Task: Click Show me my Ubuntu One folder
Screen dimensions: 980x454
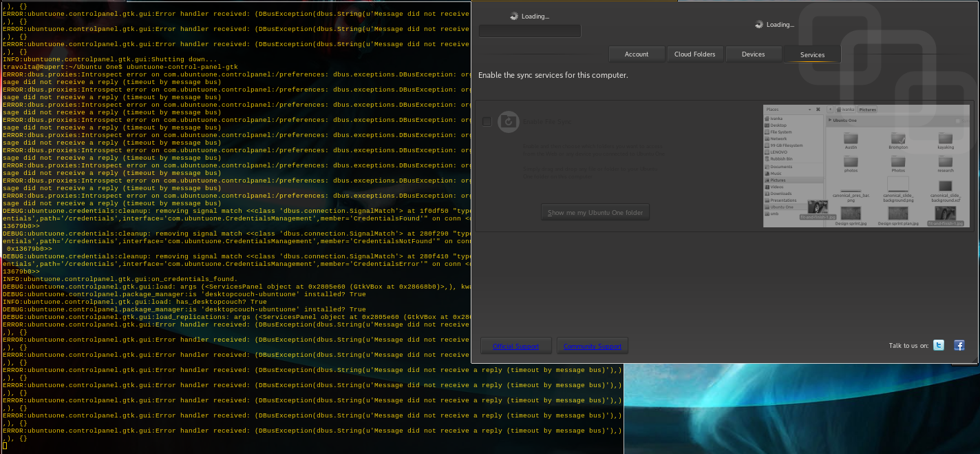Action: point(595,212)
